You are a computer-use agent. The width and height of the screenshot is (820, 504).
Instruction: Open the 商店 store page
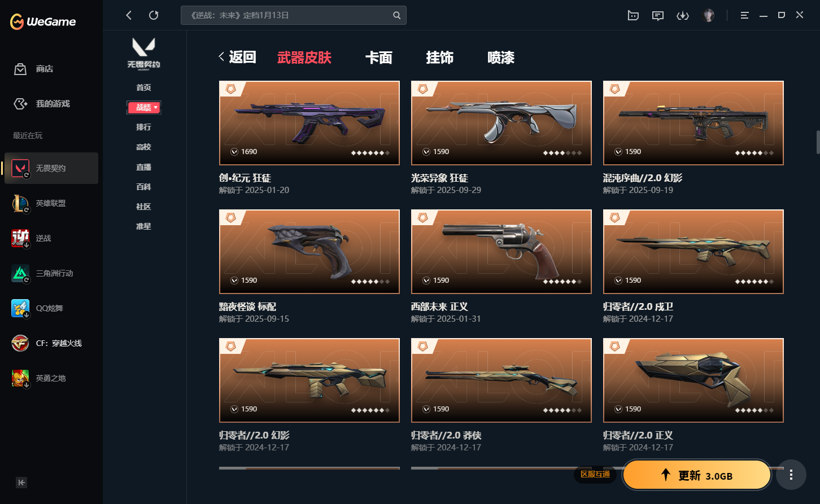click(34, 69)
